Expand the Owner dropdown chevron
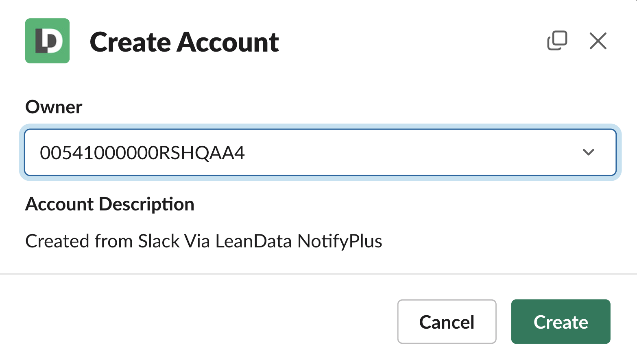Screen dimensions: 637x364 tap(588, 152)
